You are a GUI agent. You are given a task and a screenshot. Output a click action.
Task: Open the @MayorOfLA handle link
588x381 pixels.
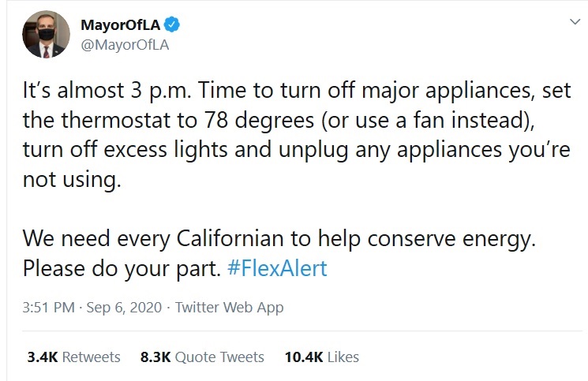(x=125, y=44)
